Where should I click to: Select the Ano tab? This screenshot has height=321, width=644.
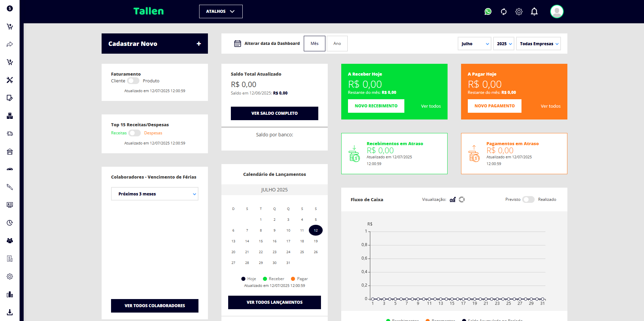tap(337, 44)
